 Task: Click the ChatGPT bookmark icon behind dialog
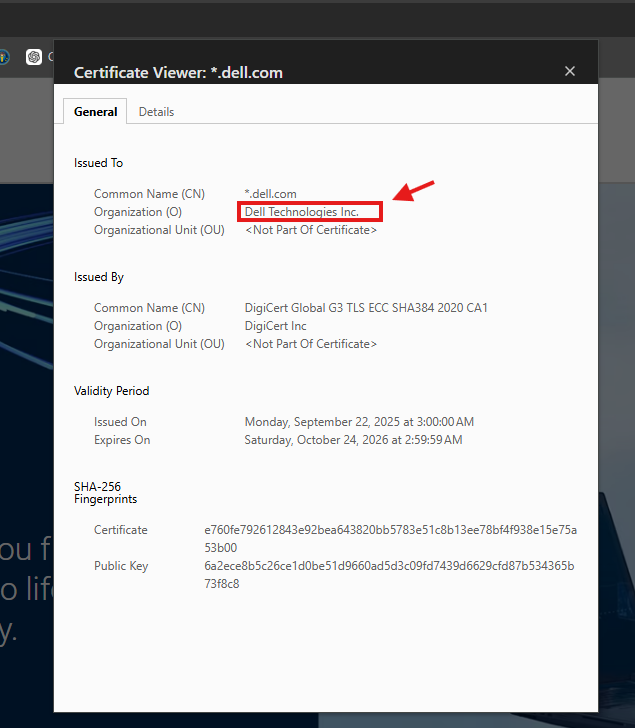[34, 57]
